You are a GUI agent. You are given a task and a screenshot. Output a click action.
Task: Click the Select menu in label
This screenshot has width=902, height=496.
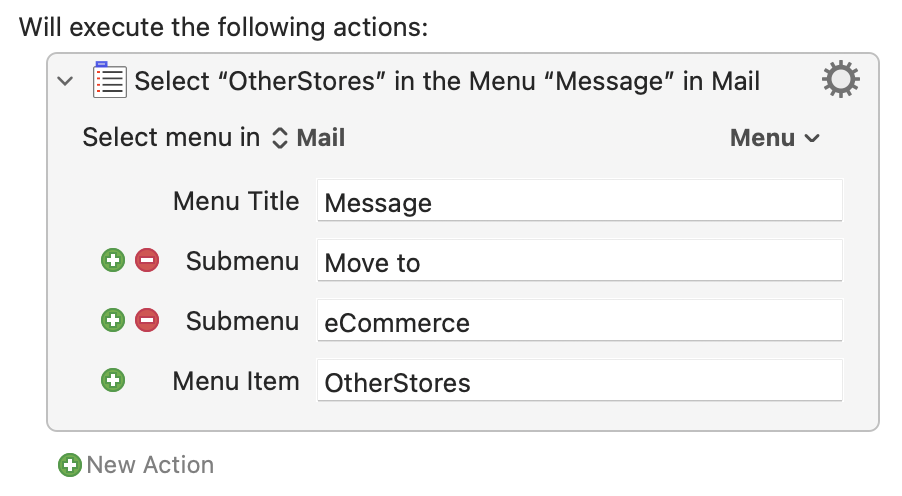171,138
